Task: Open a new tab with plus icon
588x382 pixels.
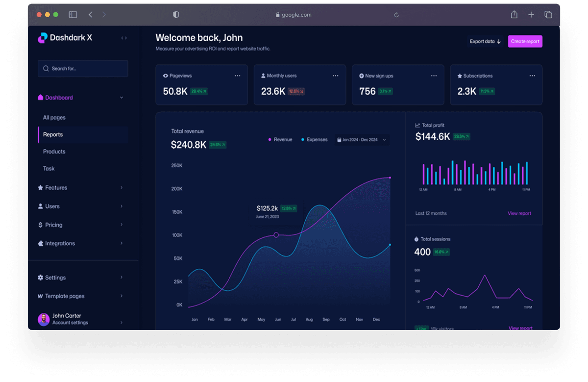Action: pyautogui.click(x=531, y=15)
